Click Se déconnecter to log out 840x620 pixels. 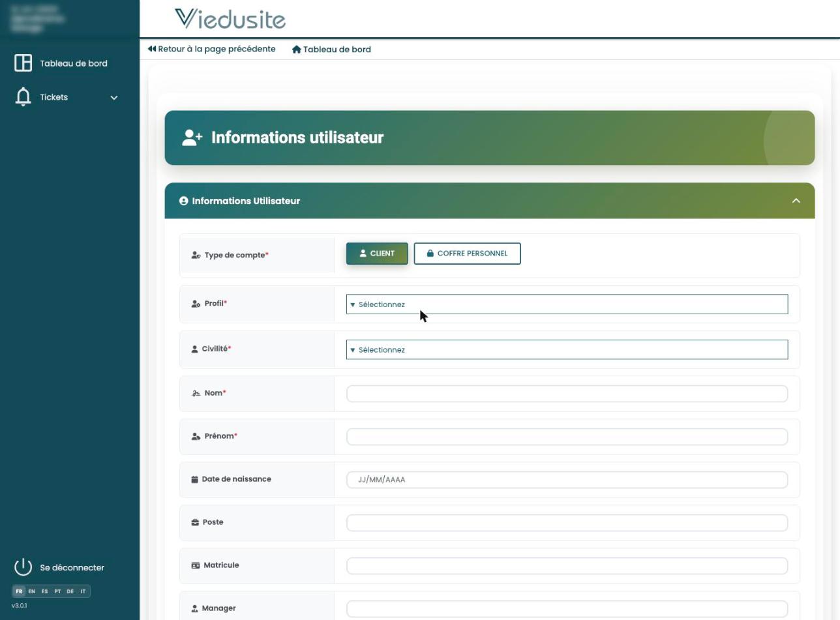point(72,568)
